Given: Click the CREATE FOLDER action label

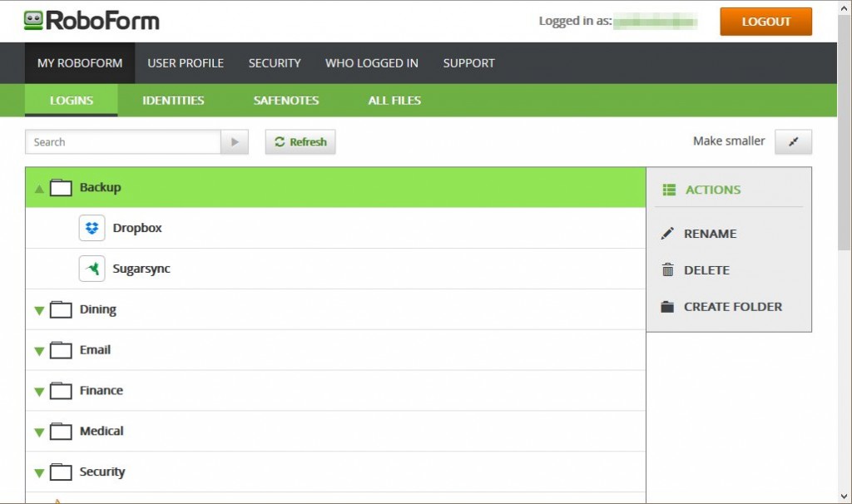Looking at the screenshot, I should 733,306.
